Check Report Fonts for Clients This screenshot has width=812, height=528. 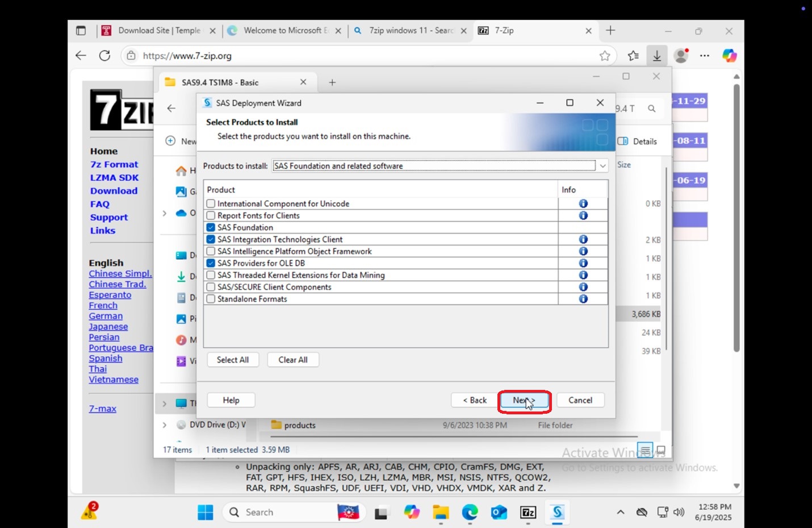point(211,215)
